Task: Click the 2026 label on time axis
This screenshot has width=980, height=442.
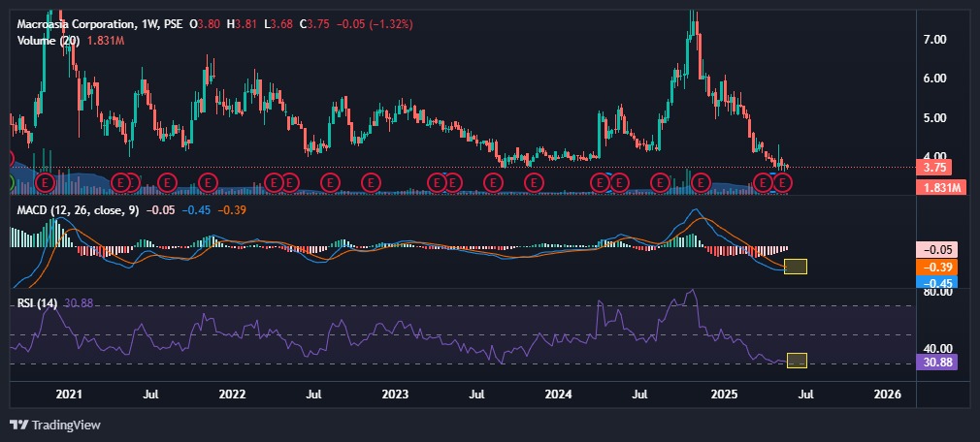Action: 888,395
